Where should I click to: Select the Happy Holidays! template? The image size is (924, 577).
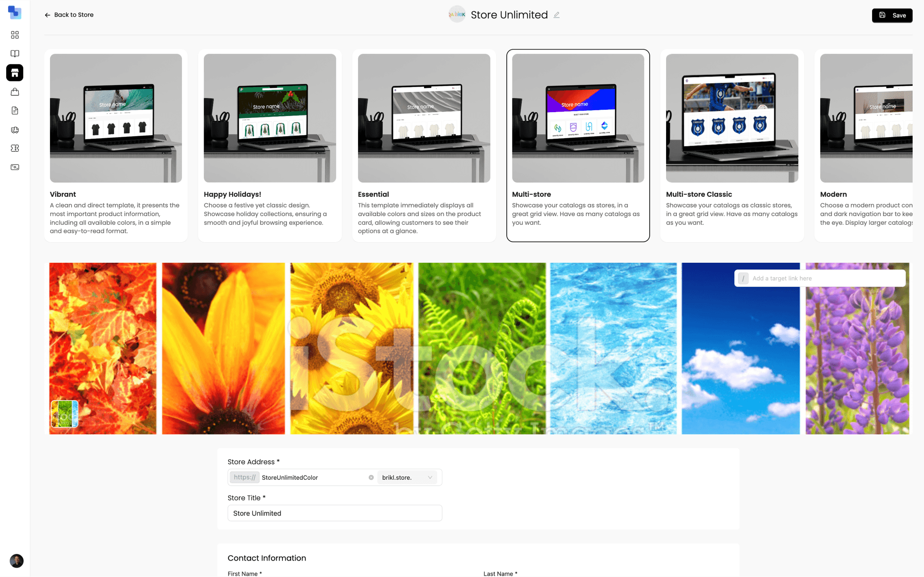pos(269,144)
